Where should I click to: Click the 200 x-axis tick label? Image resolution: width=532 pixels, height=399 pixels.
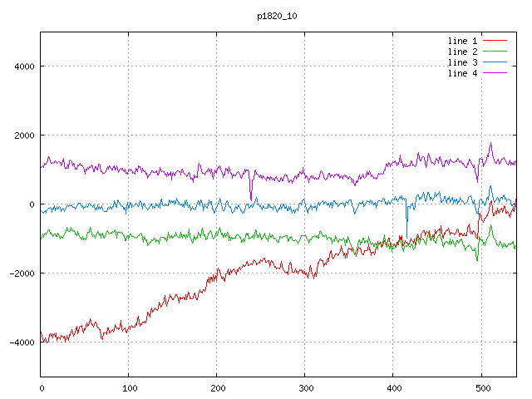tap(217, 387)
